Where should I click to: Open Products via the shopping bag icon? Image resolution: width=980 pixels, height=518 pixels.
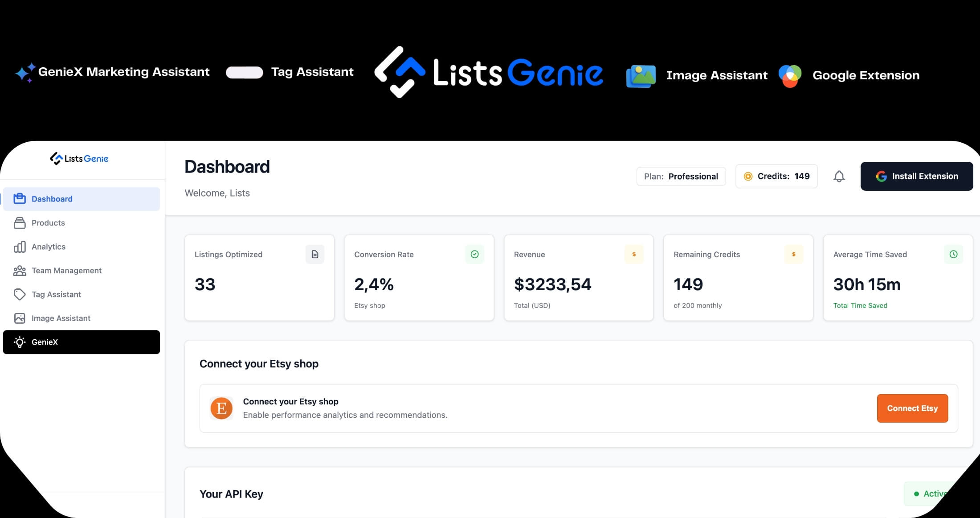20,222
